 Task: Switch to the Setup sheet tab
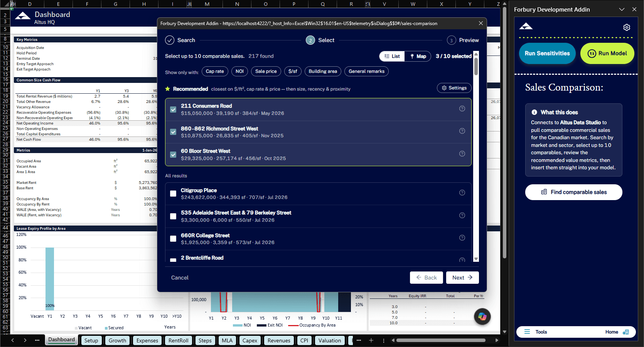click(91, 340)
